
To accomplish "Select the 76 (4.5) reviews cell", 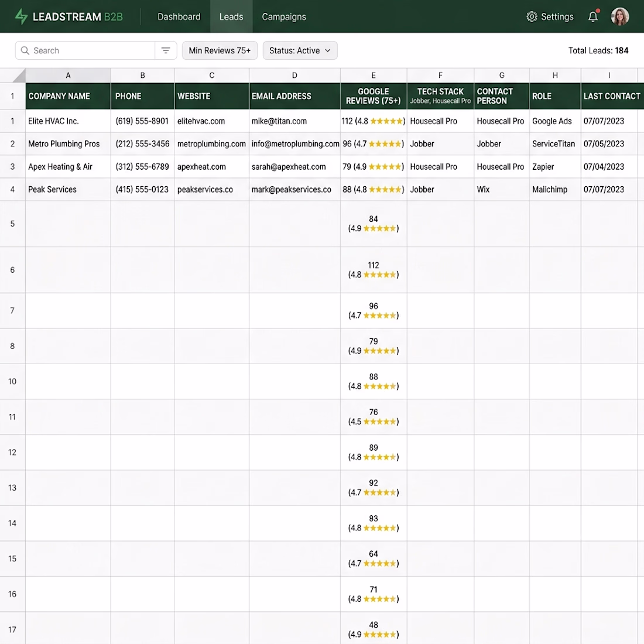I will click(x=374, y=417).
